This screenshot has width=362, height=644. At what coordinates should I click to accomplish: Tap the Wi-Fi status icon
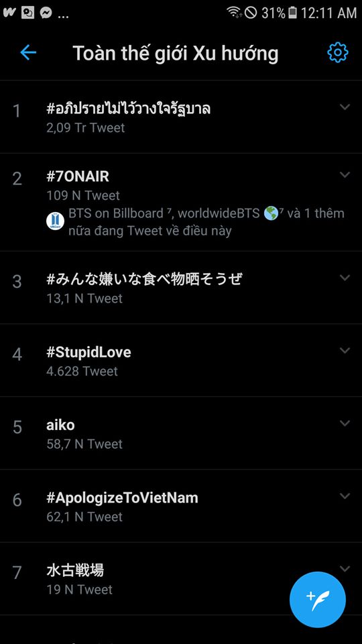tap(235, 13)
